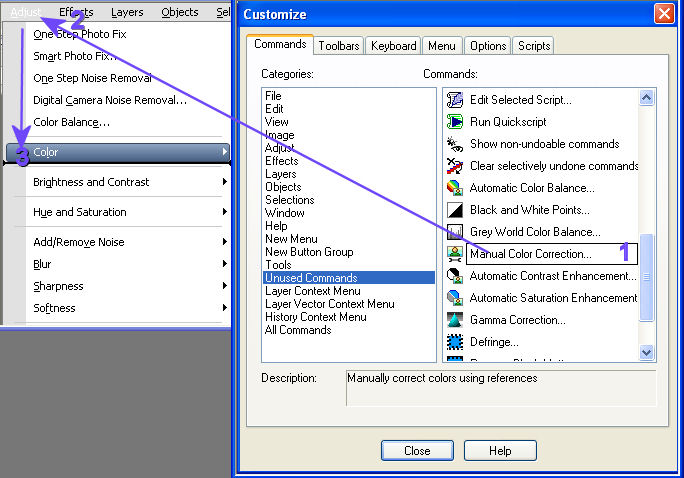Expand the Hue and Saturation submenu
The image size is (684, 478).
(120, 212)
